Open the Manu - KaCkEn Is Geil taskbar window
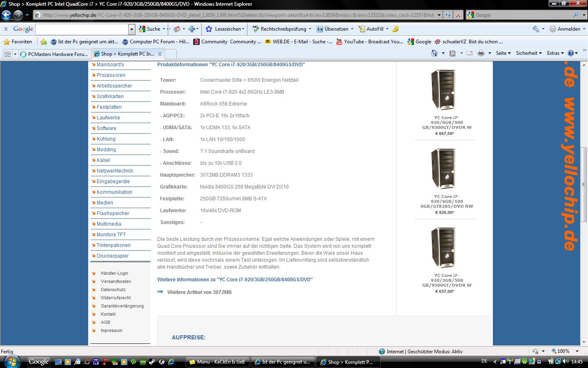Image resolution: width=588 pixels, height=368 pixels. click(217, 362)
